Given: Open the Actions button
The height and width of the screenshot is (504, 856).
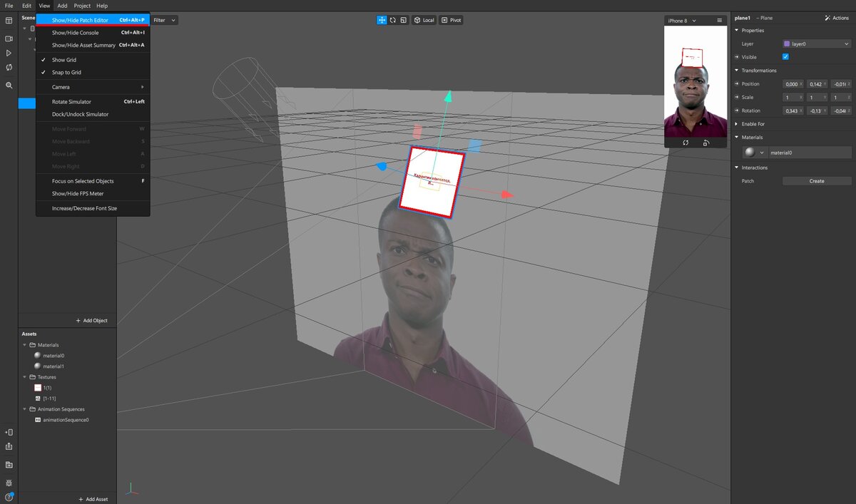Looking at the screenshot, I should 837,18.
